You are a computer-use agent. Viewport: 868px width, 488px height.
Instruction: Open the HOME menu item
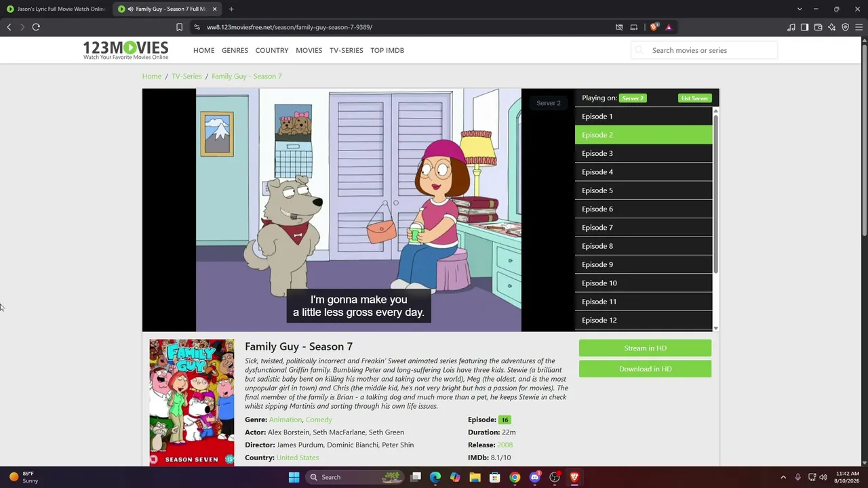tap(203, 50)
